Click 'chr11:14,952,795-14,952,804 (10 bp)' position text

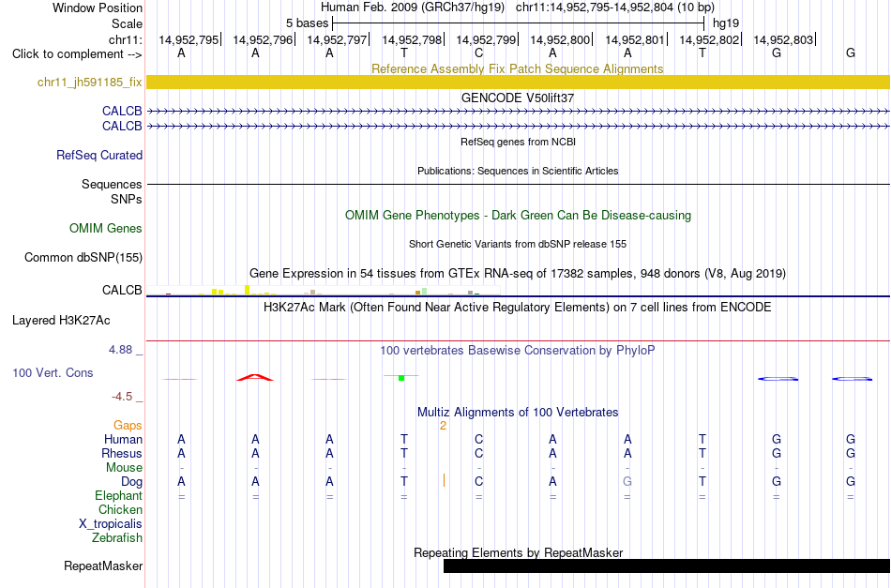615,8
